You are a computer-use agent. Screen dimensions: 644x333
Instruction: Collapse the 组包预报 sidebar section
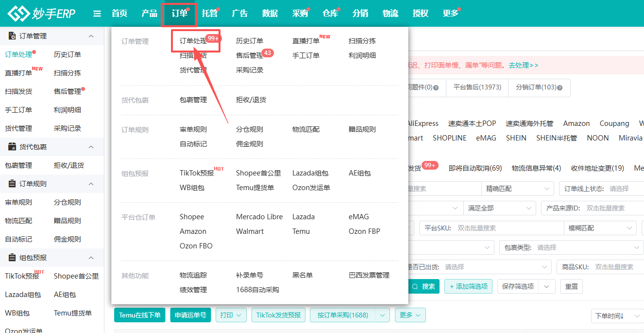click(91, 258)
